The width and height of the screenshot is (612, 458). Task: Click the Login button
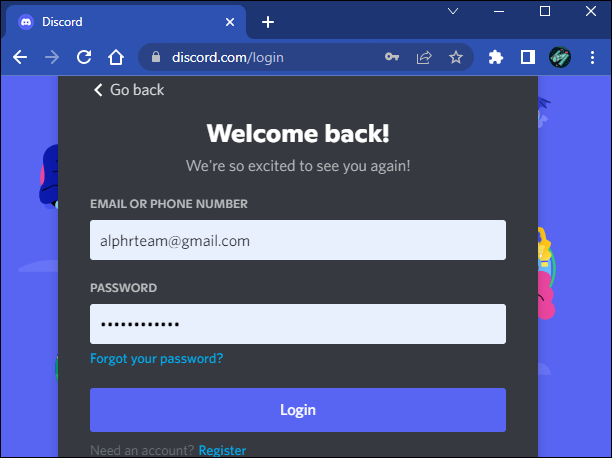click(298, 410)
